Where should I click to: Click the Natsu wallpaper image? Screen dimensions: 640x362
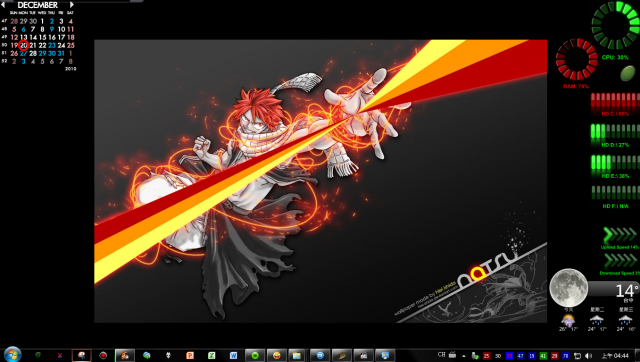(320, 181)
